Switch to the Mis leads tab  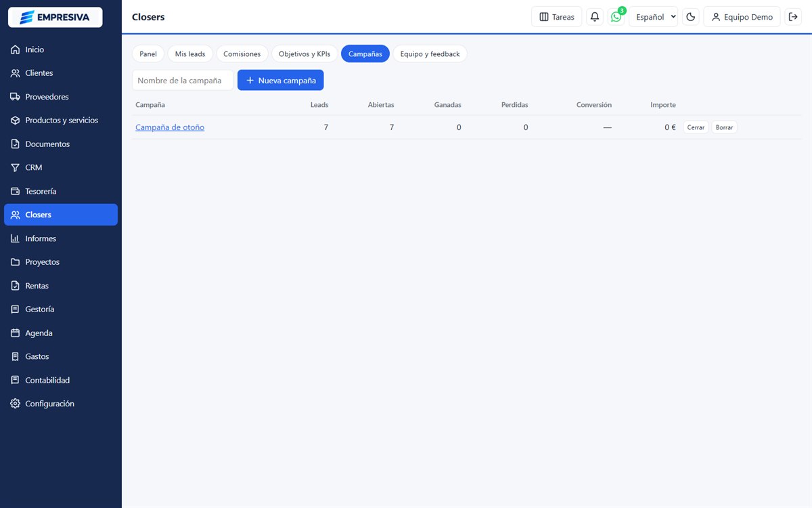click(x=190, y=54)
